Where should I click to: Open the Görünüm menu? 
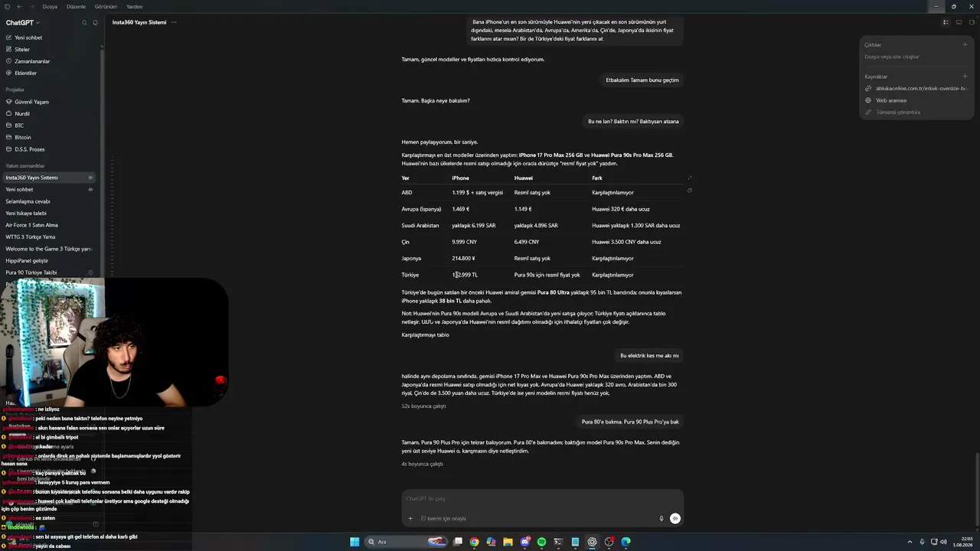tap(106, 6)
